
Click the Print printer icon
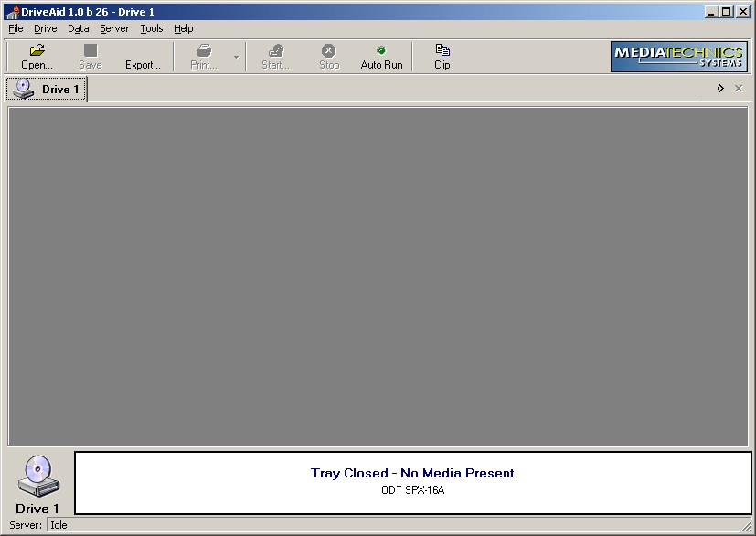click(x=204, y=50)
